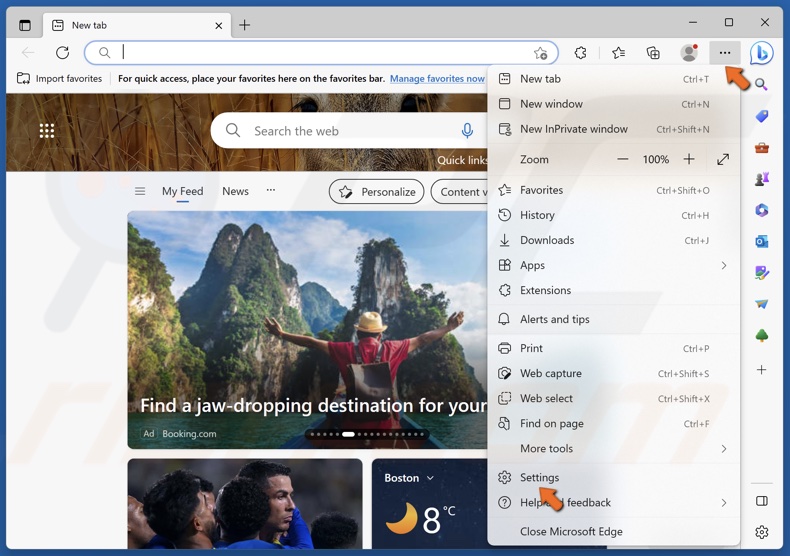
Task: Open the profile avatar icon
Action: pos(689,53)
